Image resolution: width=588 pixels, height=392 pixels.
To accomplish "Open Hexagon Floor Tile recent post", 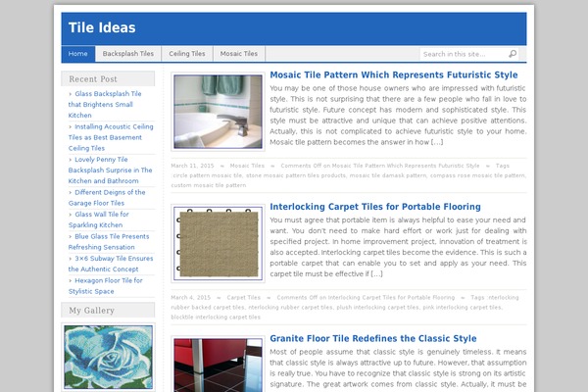I will pyautogui.click(x=106, y=286).
